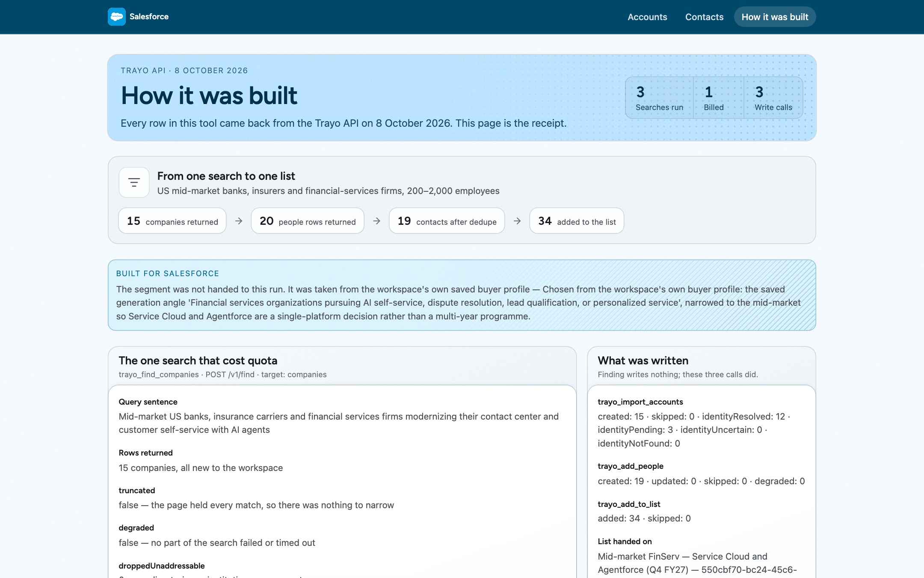Click the Salesforce brand name link
The image size is (924, 578).
pyautogui.click(x=149, y=17)
